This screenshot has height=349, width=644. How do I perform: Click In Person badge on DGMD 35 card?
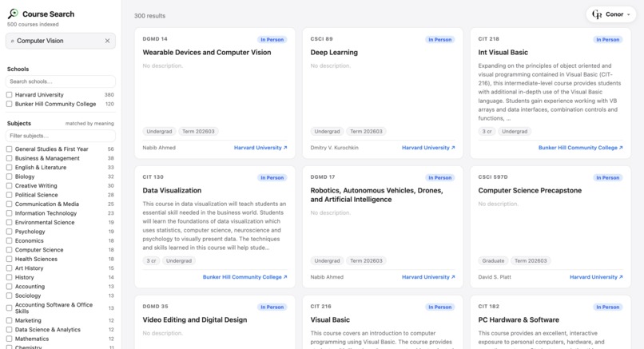pos(272,307)
